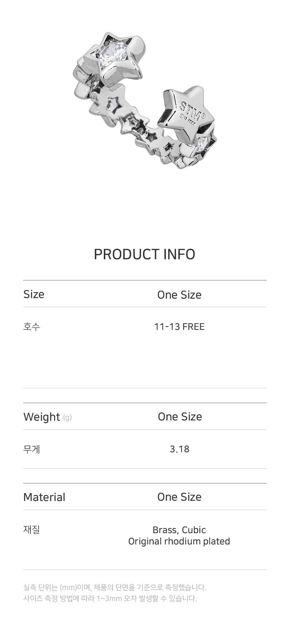Viewport: 290px width, 644px height.
Task: Click the PRODUCT INFO heading
Action: point(144,254)
